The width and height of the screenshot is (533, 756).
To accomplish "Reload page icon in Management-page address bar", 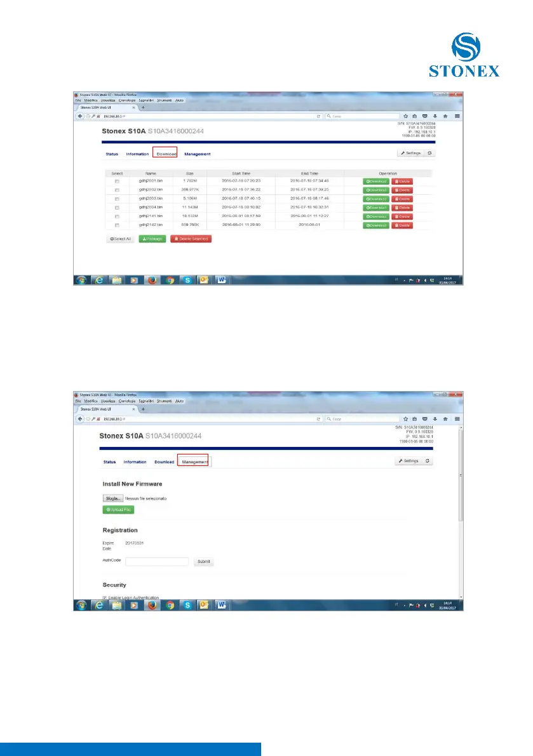I will click(x=318, y=419).
